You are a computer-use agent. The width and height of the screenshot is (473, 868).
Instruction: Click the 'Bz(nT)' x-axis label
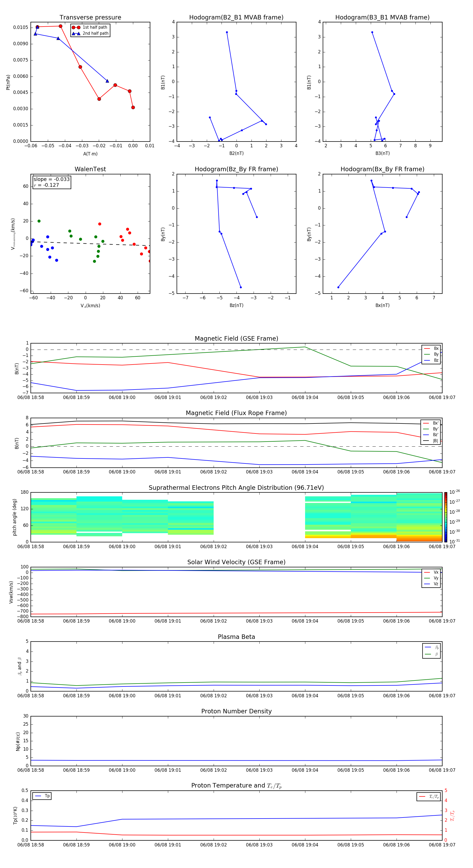tap(236, 305)
